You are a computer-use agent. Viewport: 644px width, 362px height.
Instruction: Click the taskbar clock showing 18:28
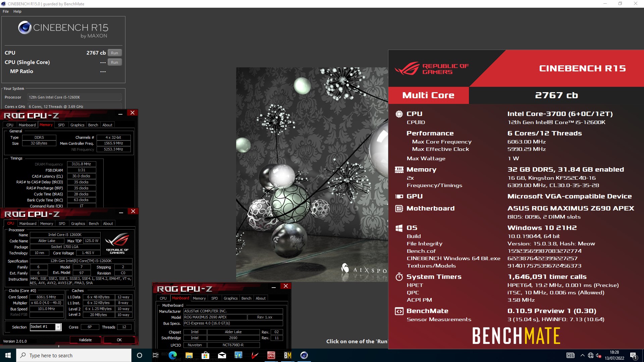(x=614, y=355)
